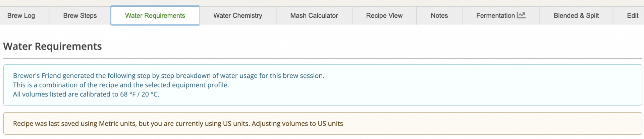
Task: Click the Fermentation tab label
Action: pyautogui.click(x=495, y=16)
